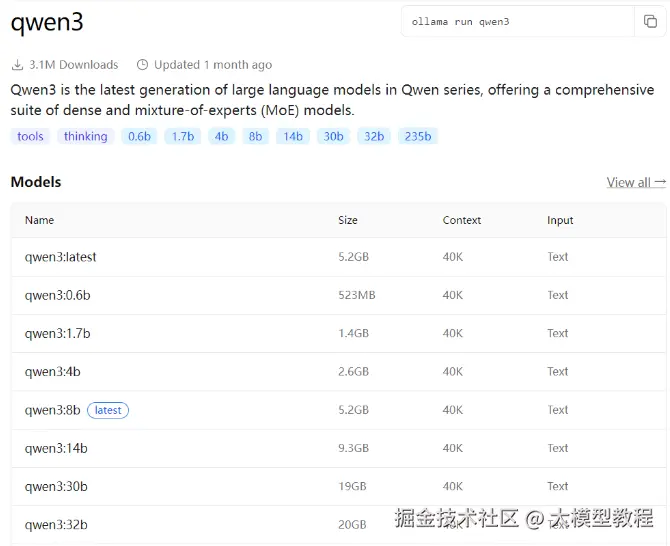Click the downloads count icon

click(x=17, y=65)
